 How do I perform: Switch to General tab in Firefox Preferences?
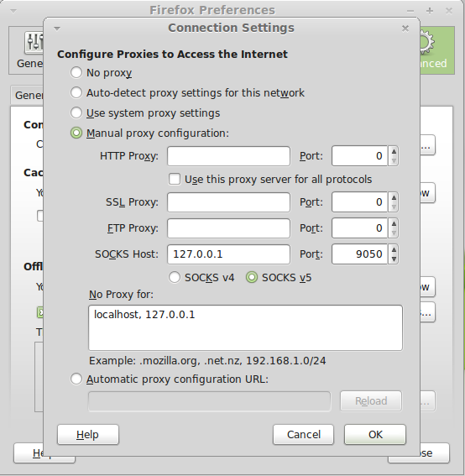[x=28, y=96]
